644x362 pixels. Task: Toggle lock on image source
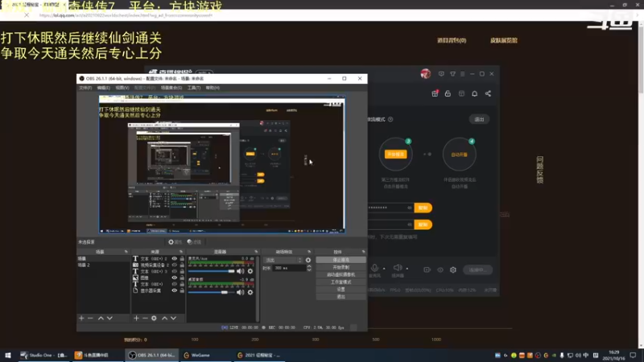pyautogui.click(x=182, y=278)
